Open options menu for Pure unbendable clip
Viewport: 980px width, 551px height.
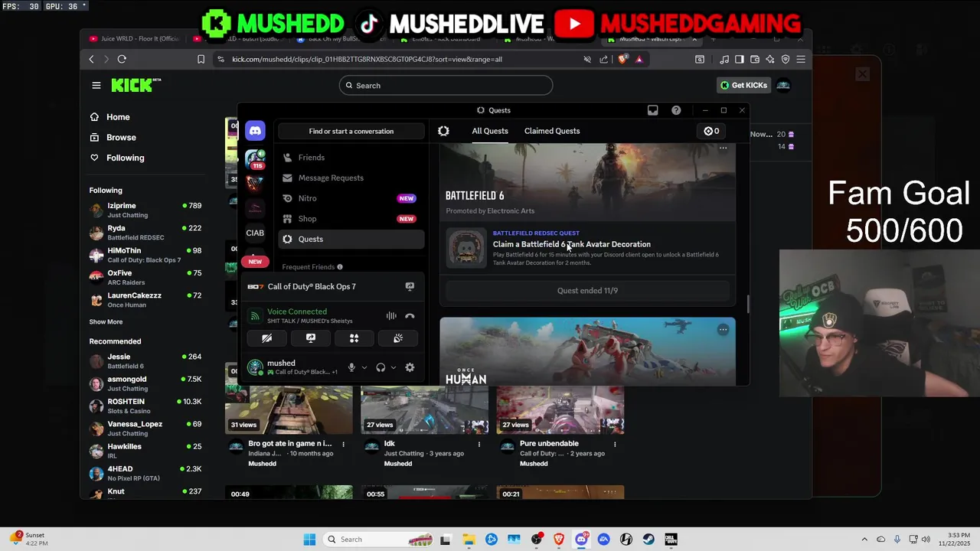tap(615, 444)
